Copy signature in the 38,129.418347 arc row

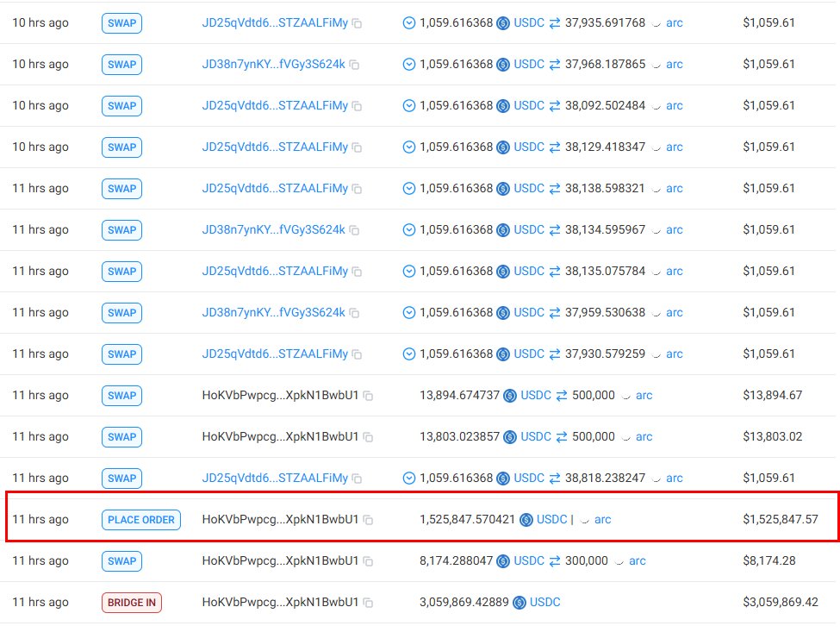pos(357,147)
